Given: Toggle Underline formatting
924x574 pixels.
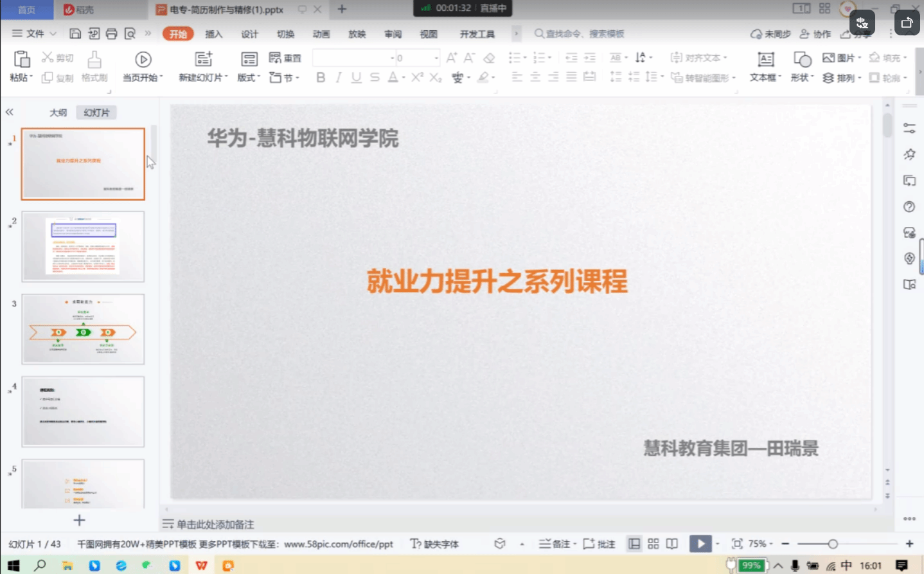Looking at the screenshot, I should tap(356, 77).
